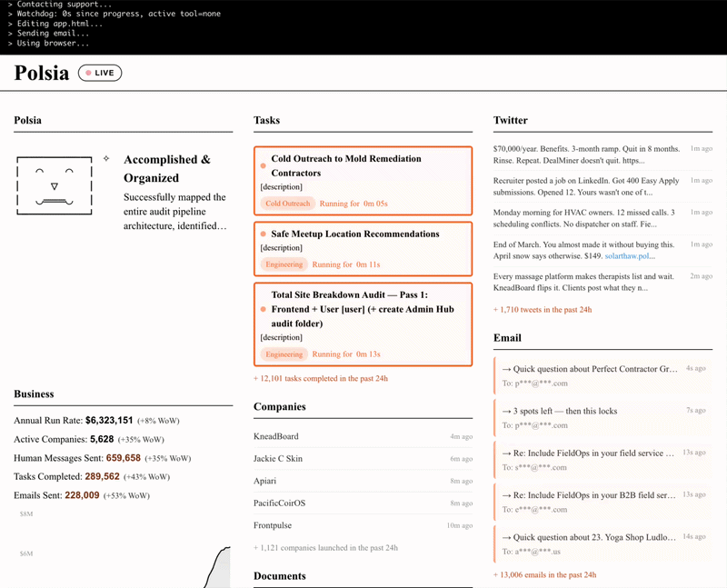Viewport: 727px width, 588px height.
Task: Click the Frontpulse company entry
Action: [x=273, y=525]
